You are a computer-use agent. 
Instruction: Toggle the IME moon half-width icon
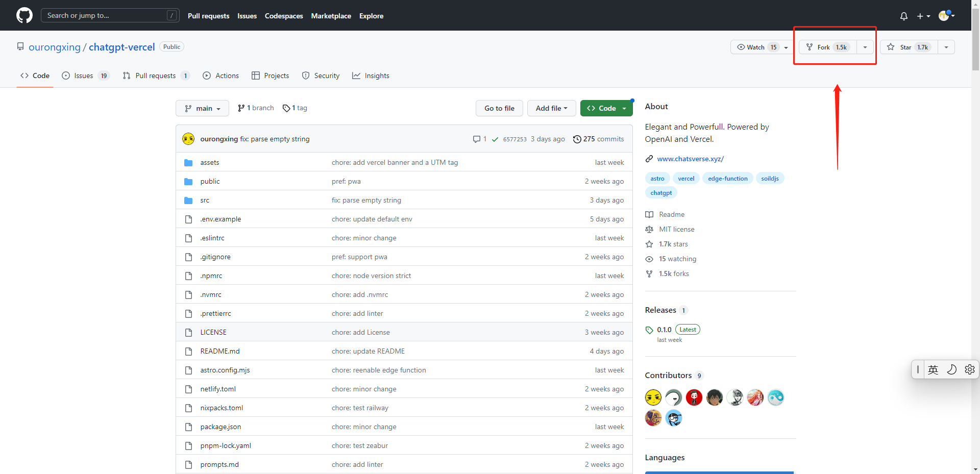pos(952,369)
